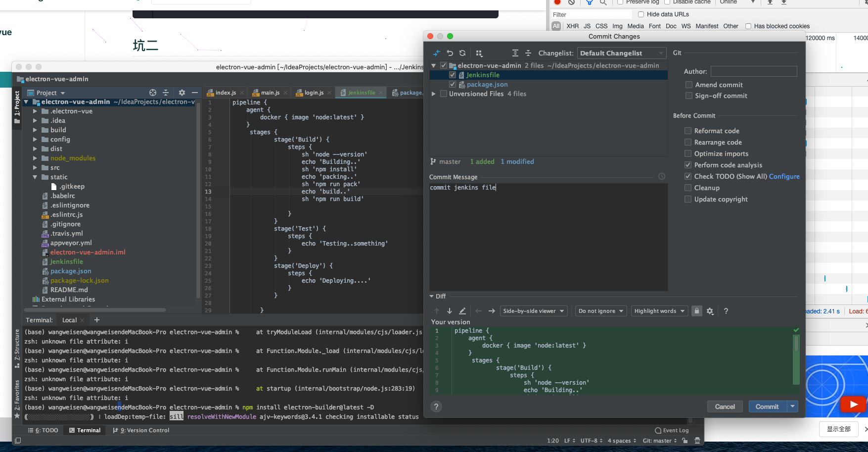Enable Amend commit option
Image resolution: width=868 pixels, height=452 pixels.
[689, 85]
